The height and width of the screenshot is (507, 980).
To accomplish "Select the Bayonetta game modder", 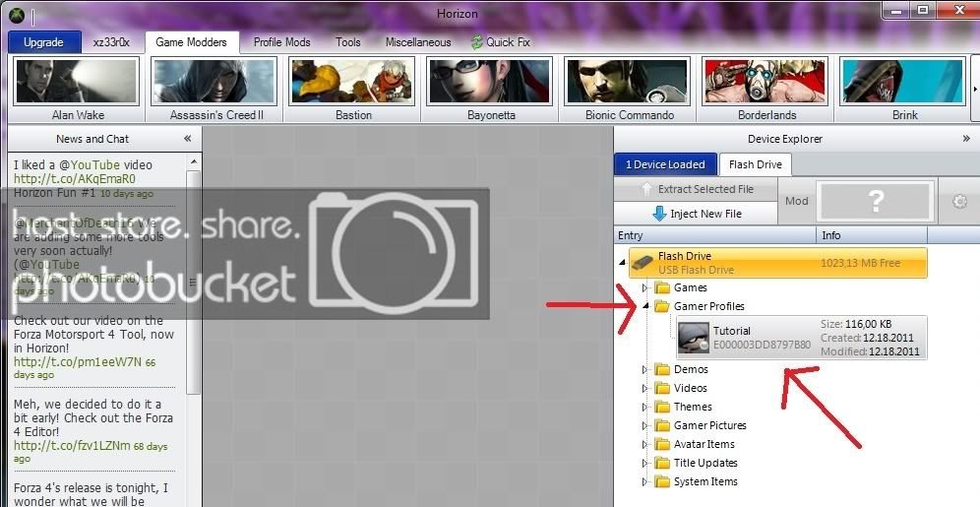I will (x=491, y=82).
